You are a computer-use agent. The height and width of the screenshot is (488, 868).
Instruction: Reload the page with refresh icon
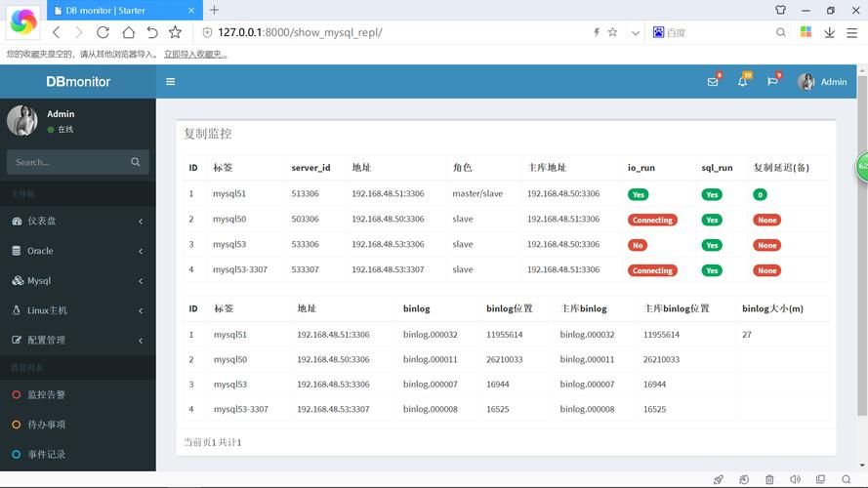coord(103,32)
